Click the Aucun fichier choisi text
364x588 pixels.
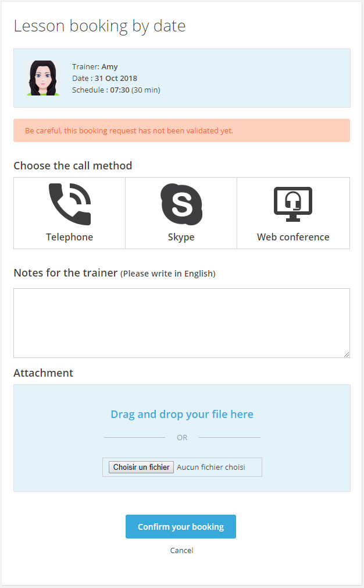211,467
